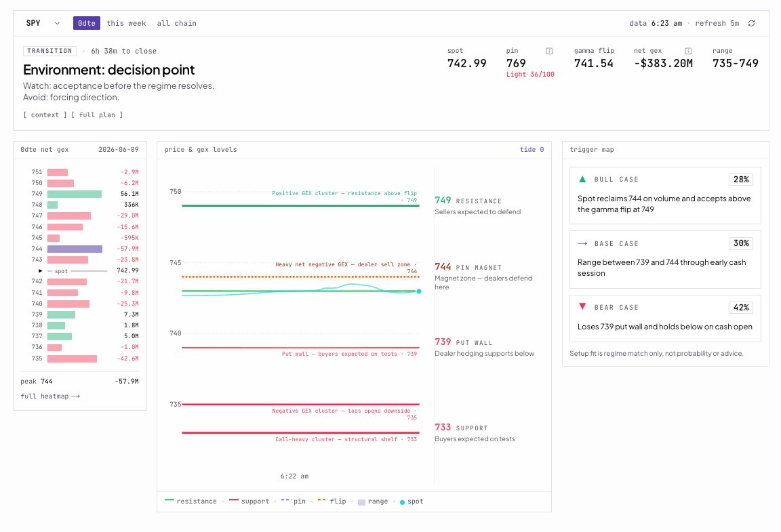781x532 pixels.
Task: Click the range value 735-749
Action: (x=735, y=63)
